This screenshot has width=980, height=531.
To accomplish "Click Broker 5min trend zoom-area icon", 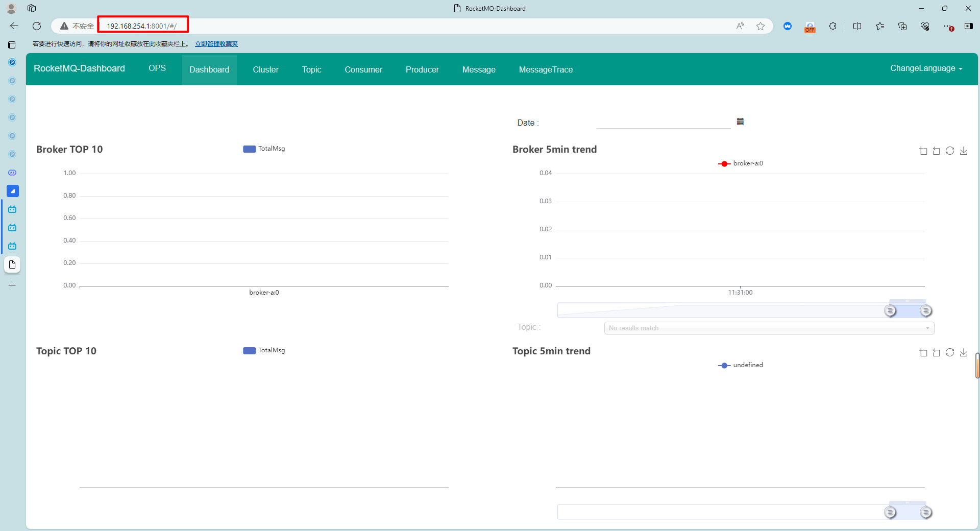I will click(923, 151).
